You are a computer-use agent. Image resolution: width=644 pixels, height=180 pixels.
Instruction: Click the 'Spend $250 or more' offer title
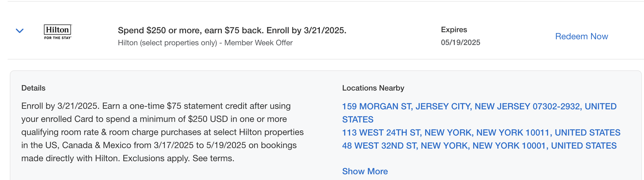point(232,30)
